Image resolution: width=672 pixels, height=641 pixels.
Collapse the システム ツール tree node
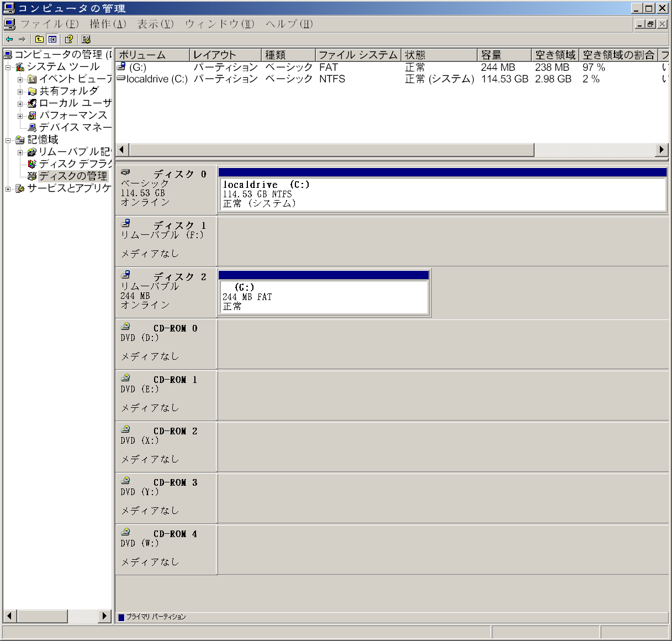8,67
